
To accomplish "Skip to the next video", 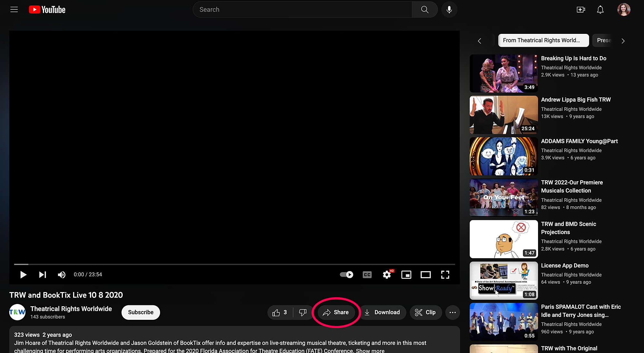I will [43, 275].
